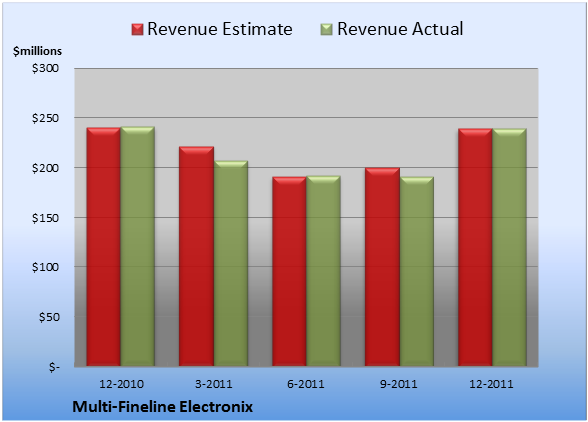This screenshot has width=588, height=422.
Task: Click the '$150' axis value
Action: point(45,218)
